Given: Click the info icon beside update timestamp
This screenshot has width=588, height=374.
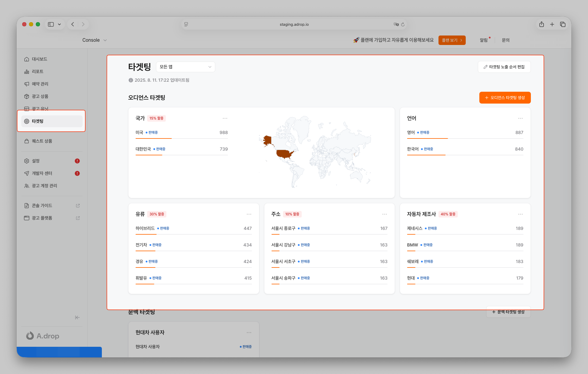Looking at the screenshot, I should tap(131, 80).
